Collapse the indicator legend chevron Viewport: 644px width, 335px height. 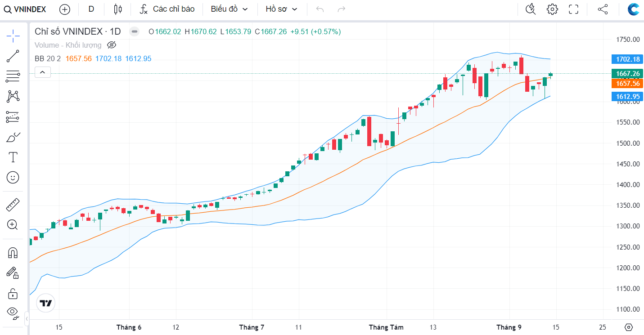coord(43,72)
